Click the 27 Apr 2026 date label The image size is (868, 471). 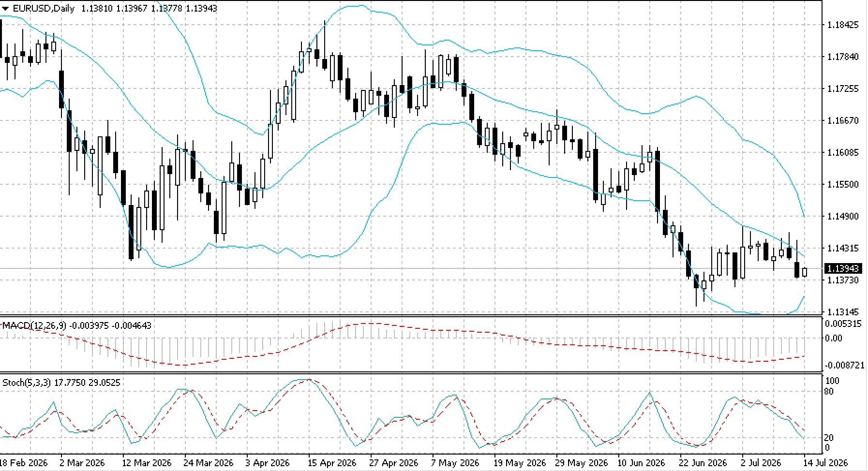pos(394,463)
